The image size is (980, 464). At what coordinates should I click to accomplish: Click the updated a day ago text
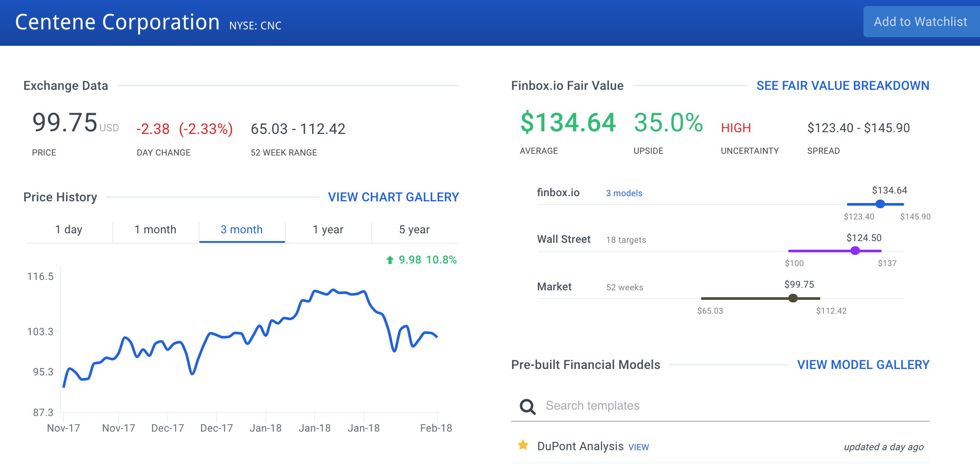pyautogui.click(x=884, y=447)
